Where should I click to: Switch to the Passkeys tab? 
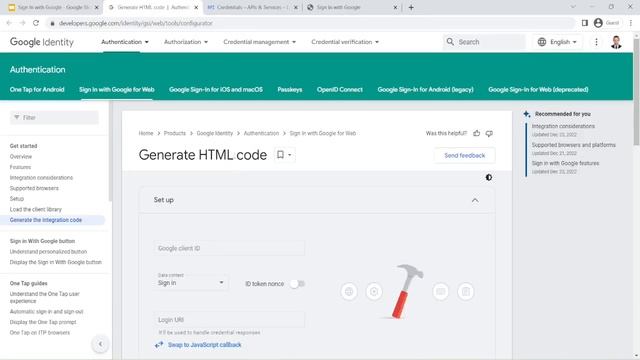pos(290,89)
